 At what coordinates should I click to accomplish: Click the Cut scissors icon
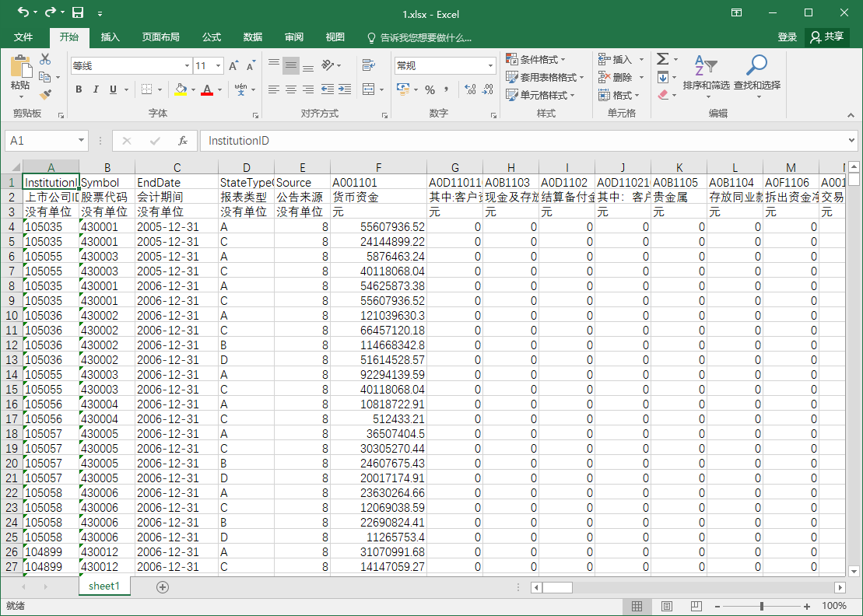[x=45, y=59]
